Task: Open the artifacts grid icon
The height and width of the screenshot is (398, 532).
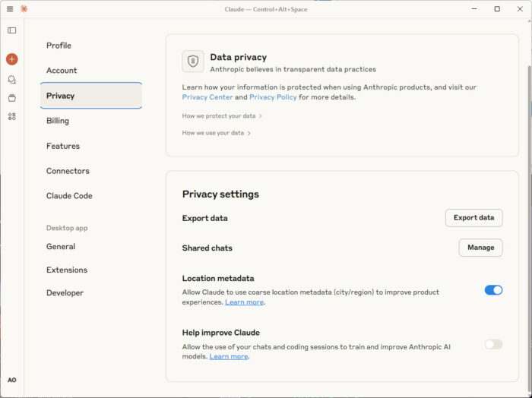Action: click(x=11, y=116)
